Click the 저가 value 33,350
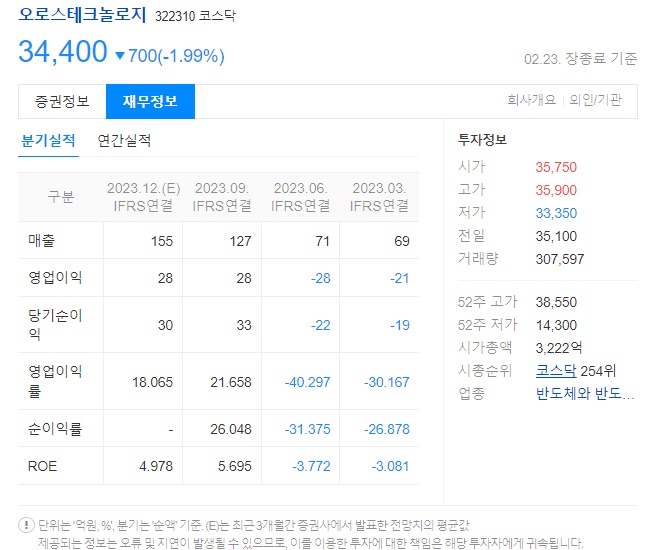650x550 pixels. coord(556,213)
